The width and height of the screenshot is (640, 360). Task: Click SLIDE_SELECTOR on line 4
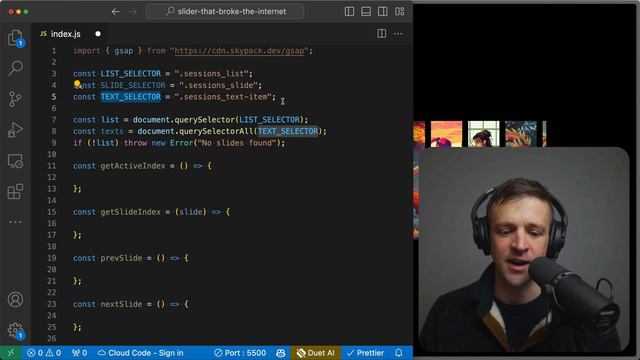[133, 85]
